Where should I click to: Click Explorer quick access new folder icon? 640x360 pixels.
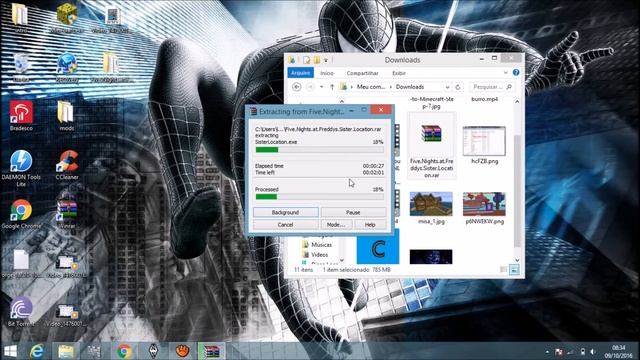tap(316, 60)
